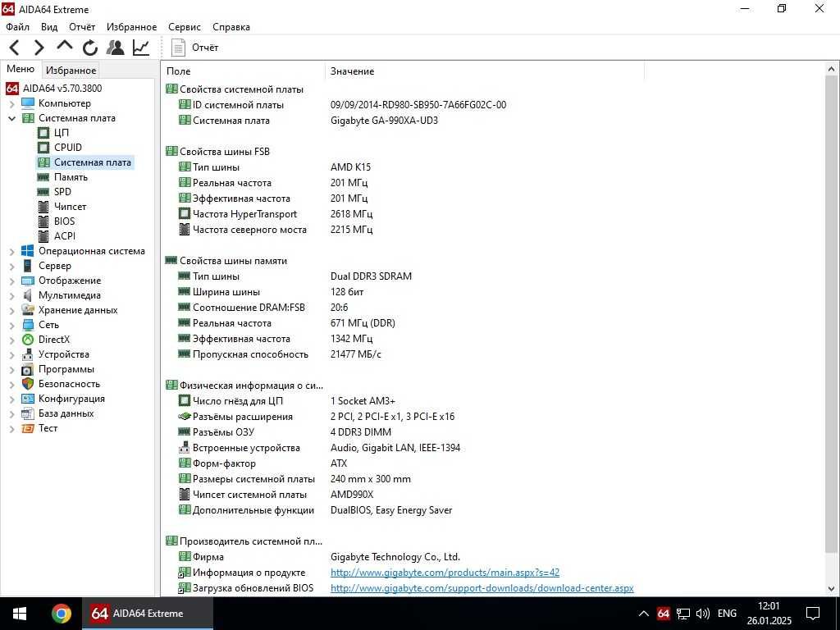Click the Сервер tower icon
This screenshot has height=630, width=840.
(28, 265)
